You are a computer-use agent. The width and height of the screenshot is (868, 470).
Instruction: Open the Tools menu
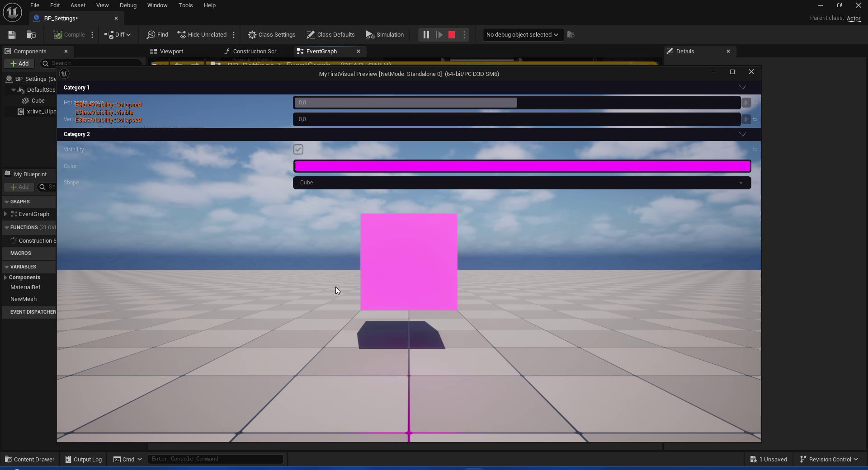click(185, 5)
